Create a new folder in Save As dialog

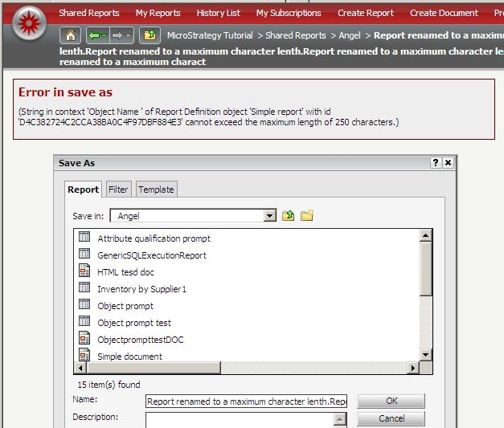306,215
